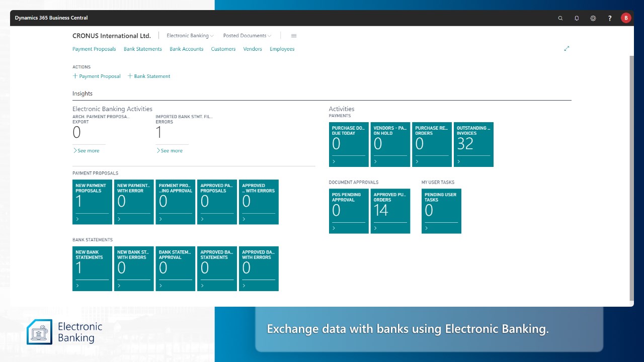
Task: Click plus icon for Bank Statement action
Action: pos(130,76)
